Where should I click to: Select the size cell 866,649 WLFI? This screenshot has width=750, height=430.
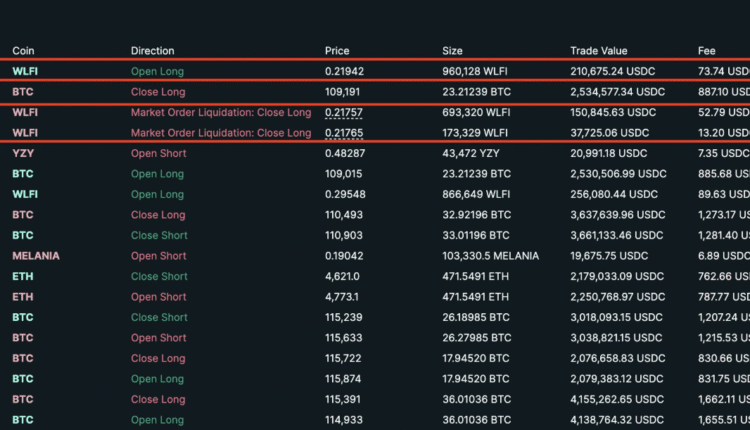[476, 194]
